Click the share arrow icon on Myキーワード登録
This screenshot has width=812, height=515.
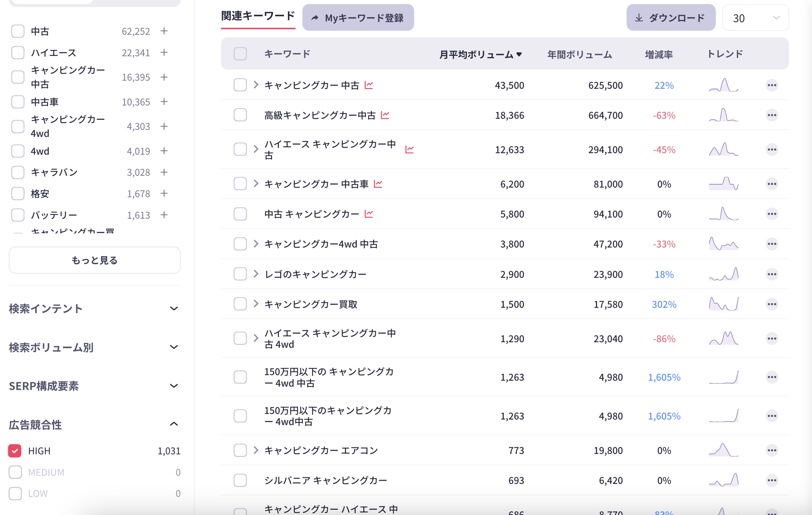[314, 17]
